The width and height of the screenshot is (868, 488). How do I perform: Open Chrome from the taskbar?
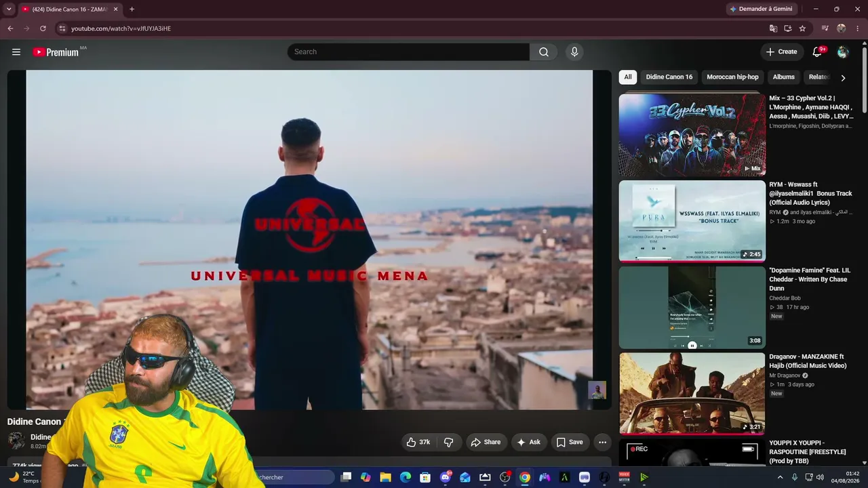(x=525, y=477)
